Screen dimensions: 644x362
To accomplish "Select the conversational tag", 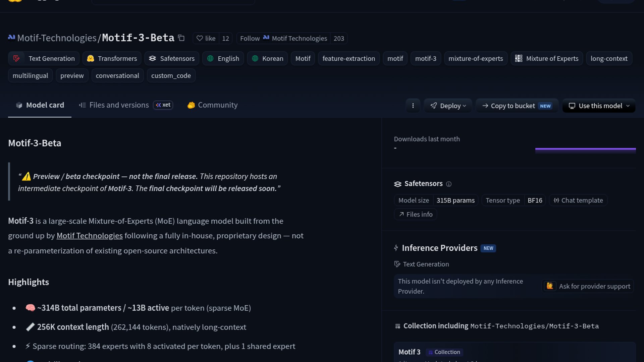I will click(117, 75).
